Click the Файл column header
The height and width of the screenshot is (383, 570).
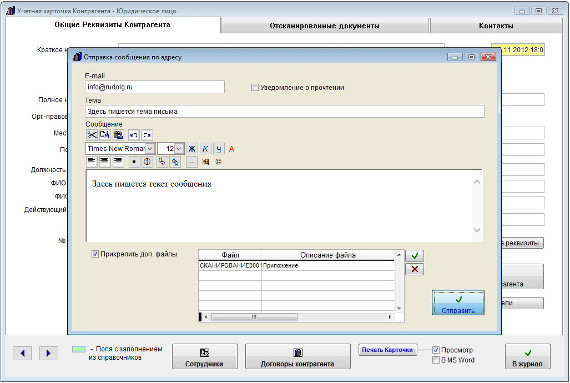(x=230, y=255)
